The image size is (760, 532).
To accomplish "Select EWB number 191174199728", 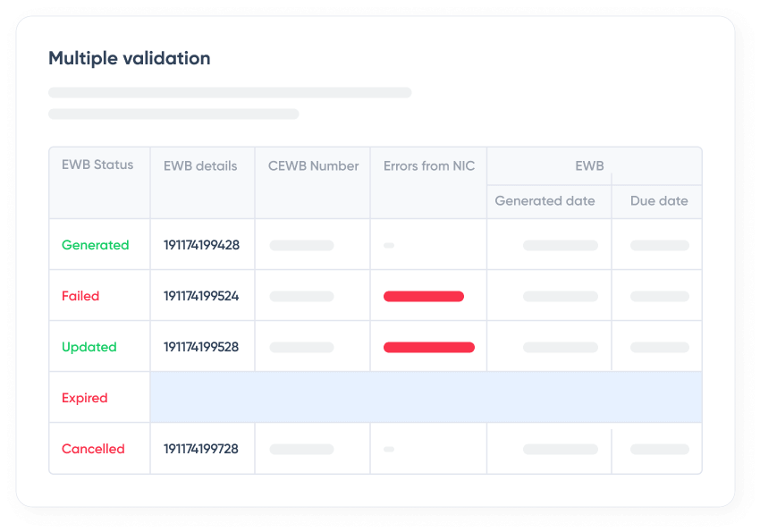I will [201, 449].
